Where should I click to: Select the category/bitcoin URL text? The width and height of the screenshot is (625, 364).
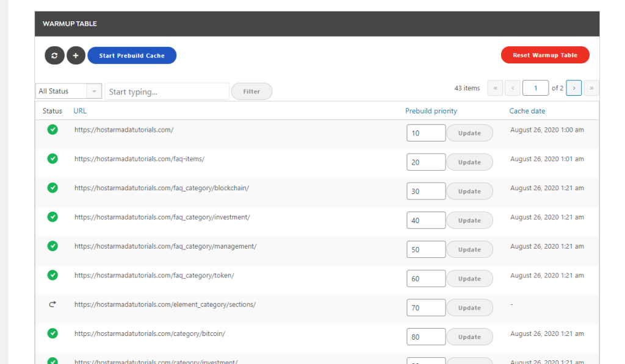pyautogui.click(x=150, y=334)
